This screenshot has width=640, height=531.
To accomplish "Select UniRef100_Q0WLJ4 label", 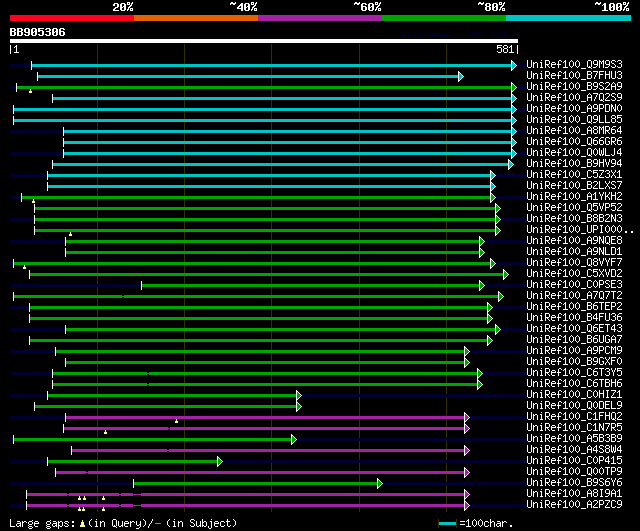I will 574,153.
